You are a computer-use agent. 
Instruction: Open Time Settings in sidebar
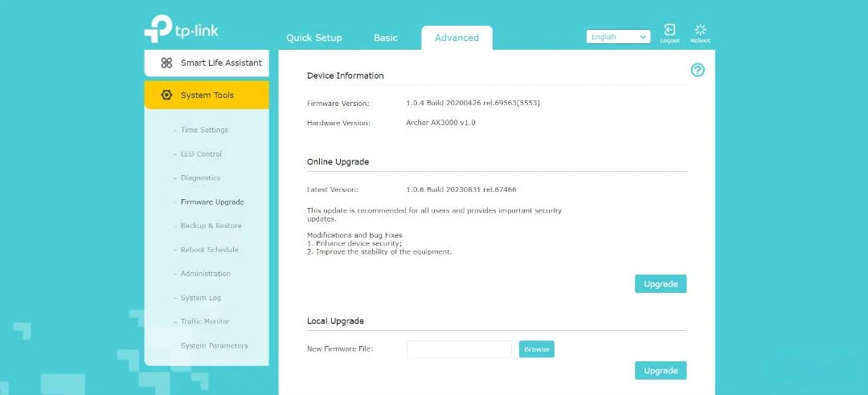click(x=204, y=130)
